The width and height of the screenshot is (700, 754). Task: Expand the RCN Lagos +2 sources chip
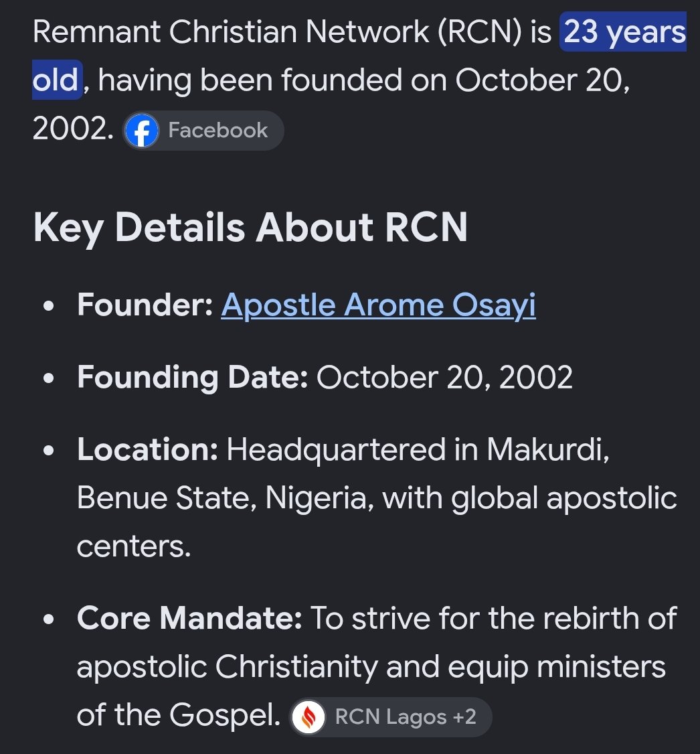coord(391,717)
